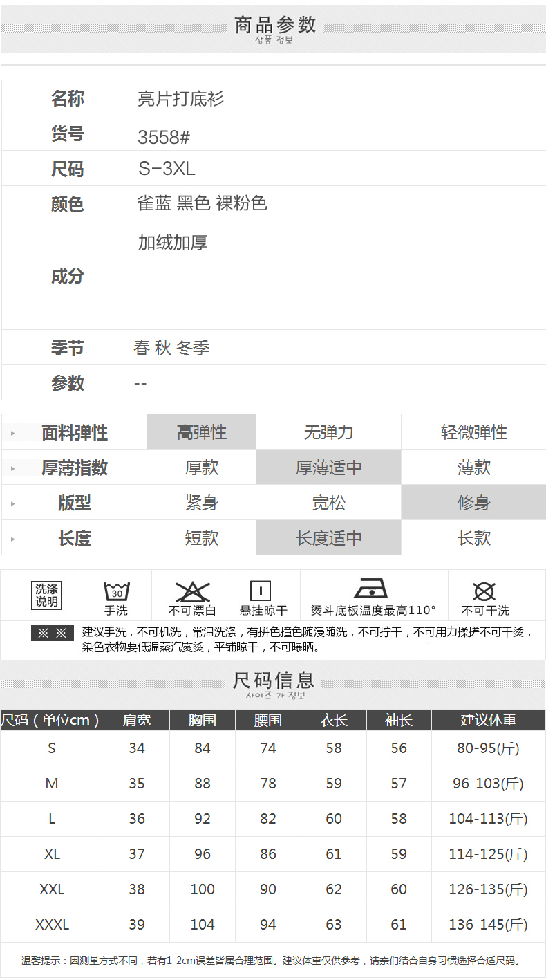Click the hang to dry icon
546x980 pixels.
click(261, 591)
